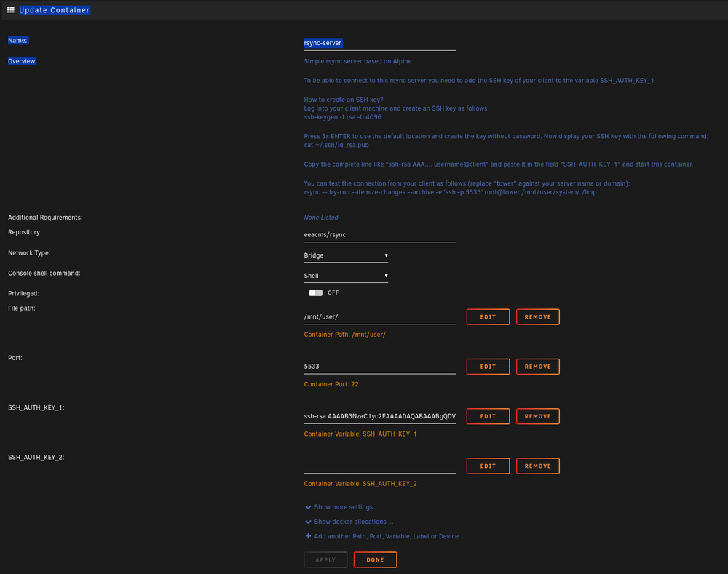Click the Repository field eeacms/rsync
The width and height of the screenshot is (728, 574).
tap(380, 235)
